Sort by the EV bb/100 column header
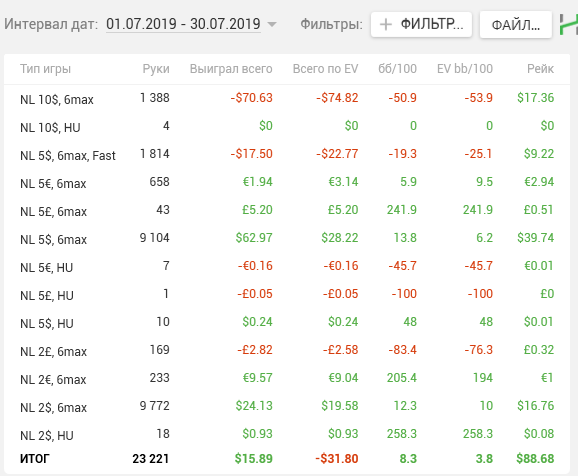Viewport: 578px width, 476px height. [x=465, y=69]
